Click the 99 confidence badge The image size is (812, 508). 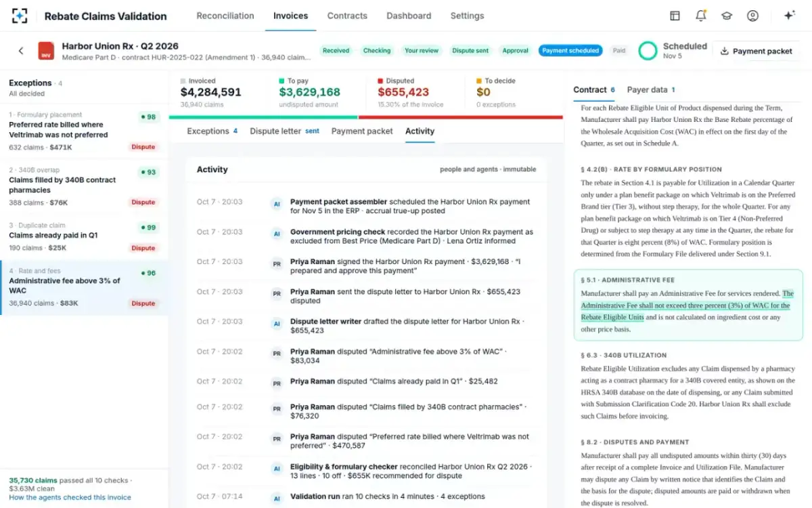click(x=148, y=228)
